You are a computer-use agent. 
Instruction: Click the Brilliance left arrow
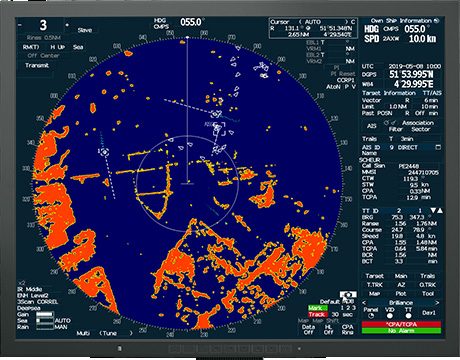[364, 303]
